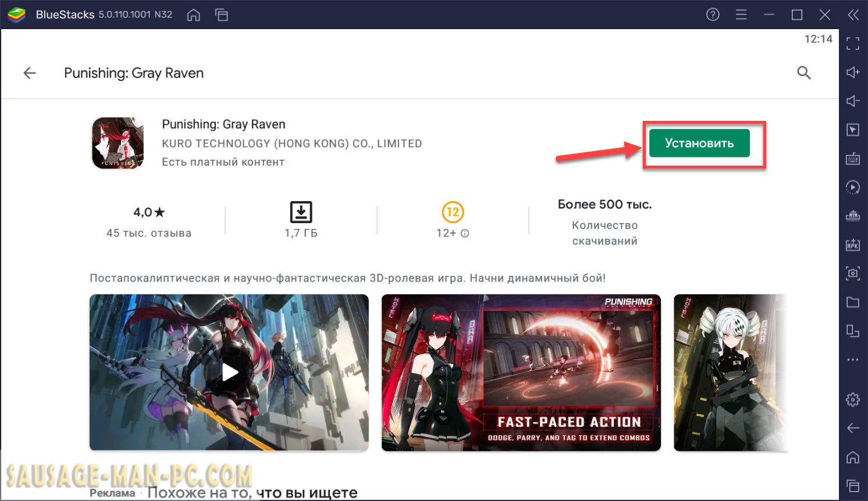Open the FAST-PACED ACTION screenshot

tap(521, 373)
